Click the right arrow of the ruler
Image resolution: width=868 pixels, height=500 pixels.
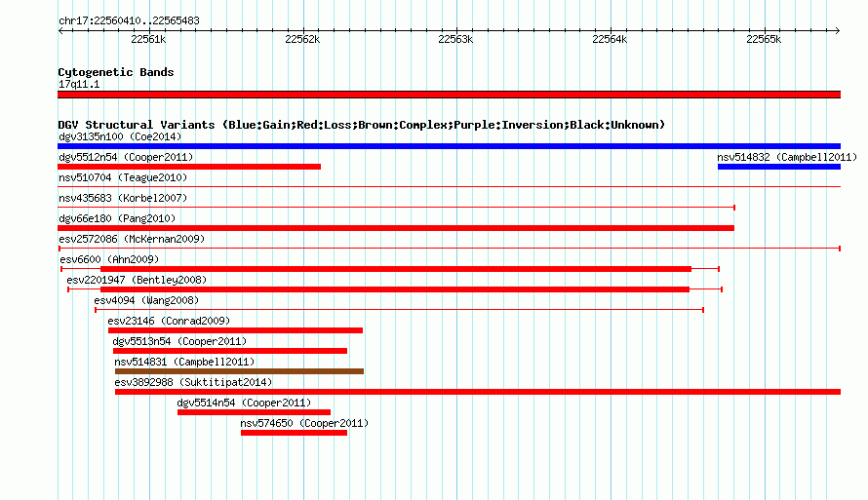(838, 30)
